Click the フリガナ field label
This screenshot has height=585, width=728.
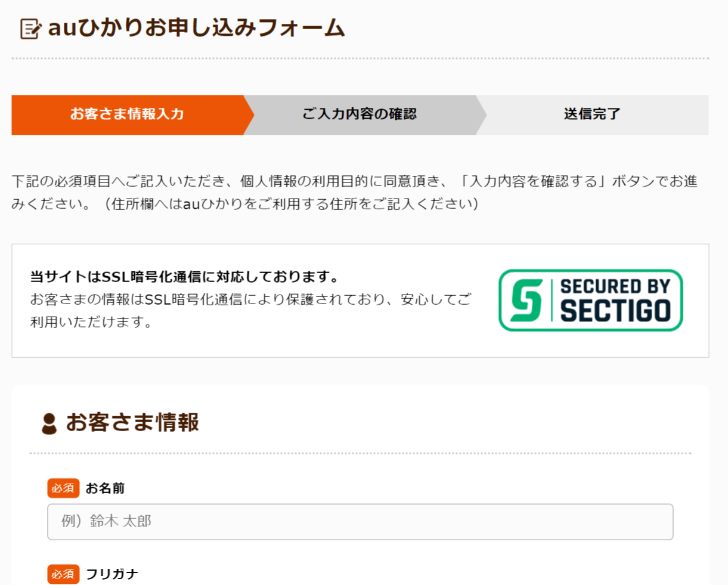(112, 574)
